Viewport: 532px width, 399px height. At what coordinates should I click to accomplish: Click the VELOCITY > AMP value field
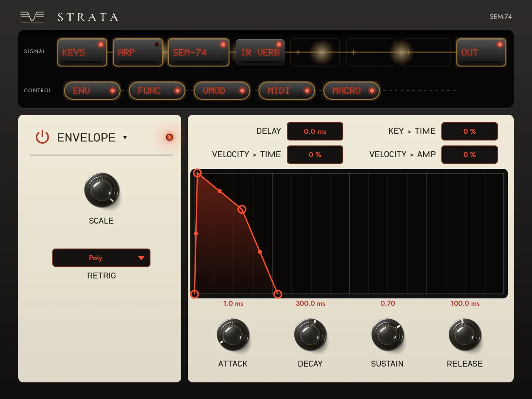tap(470, 155)
